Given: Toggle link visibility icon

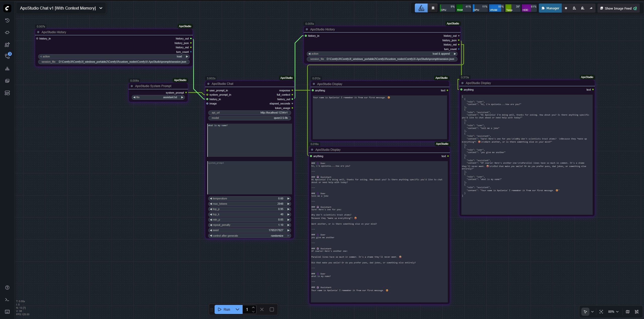Looking at the screenshot, I should pos(637,312).
